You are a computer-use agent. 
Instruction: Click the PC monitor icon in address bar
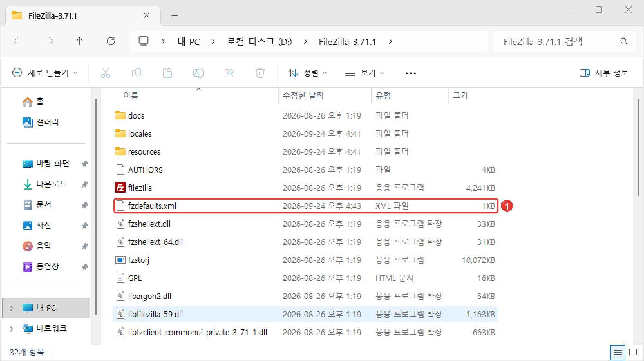[143, 41]
